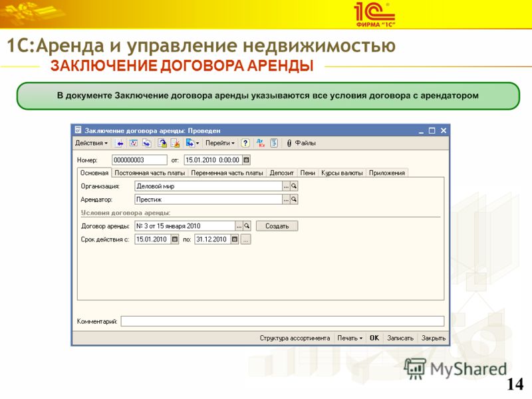
Task: Click the reread document toolbar icon
Action: coord(134,143)
